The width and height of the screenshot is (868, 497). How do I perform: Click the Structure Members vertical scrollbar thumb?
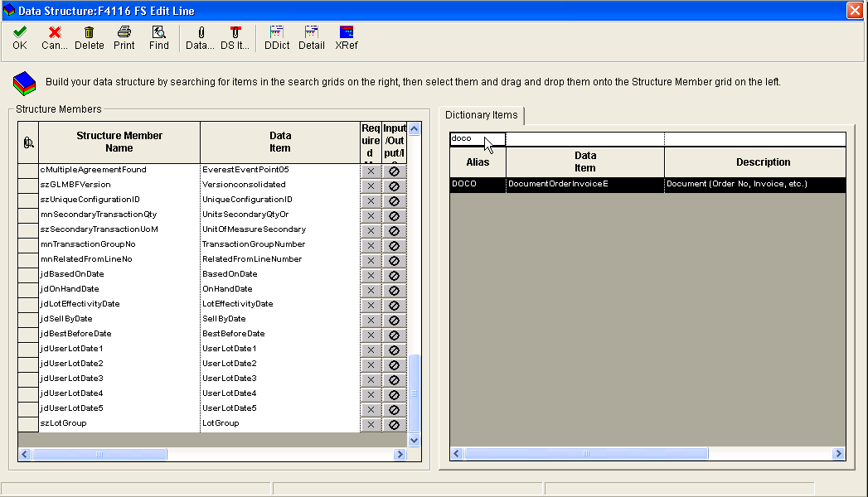(x=414, y=393)
